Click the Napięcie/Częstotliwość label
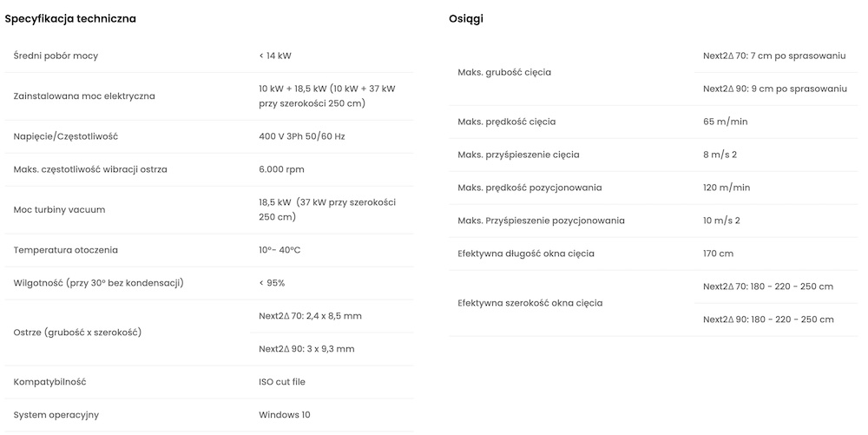 66,136
